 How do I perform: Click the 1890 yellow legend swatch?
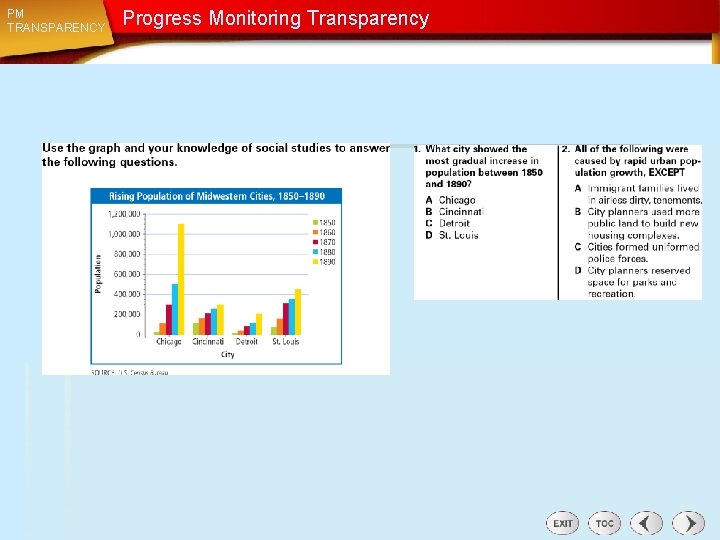315,262
